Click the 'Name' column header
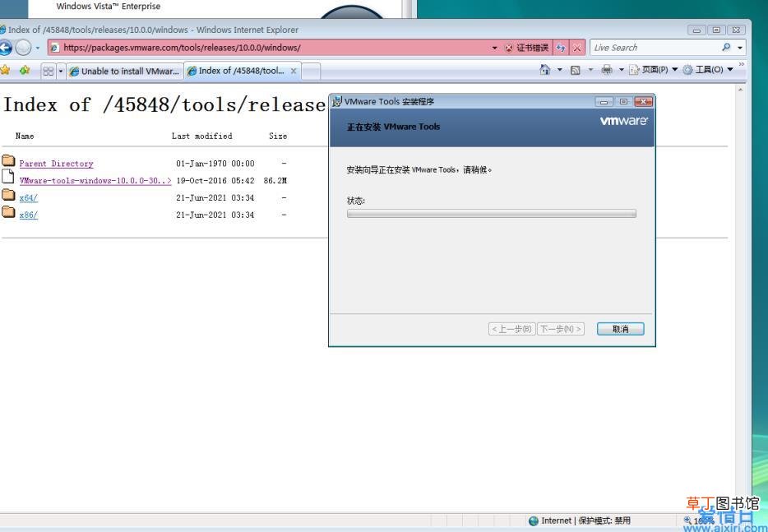 click(25, 136)
